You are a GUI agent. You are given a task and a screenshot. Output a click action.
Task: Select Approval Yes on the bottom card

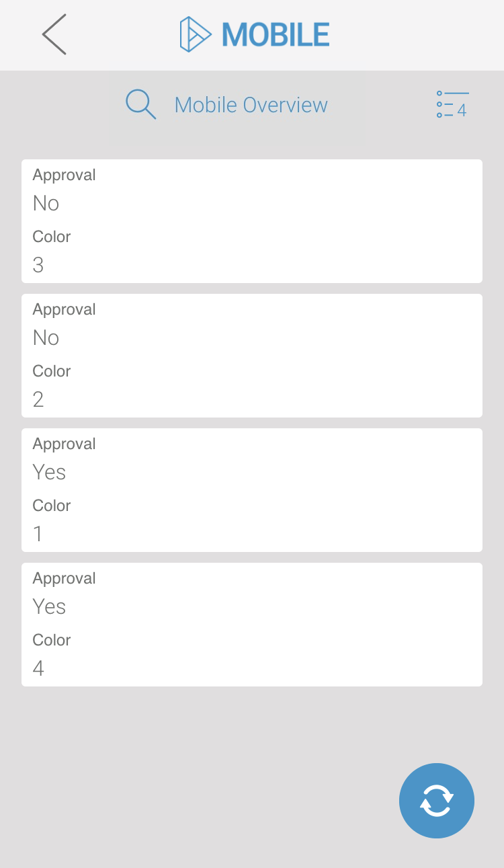click(x=48, y=606)
